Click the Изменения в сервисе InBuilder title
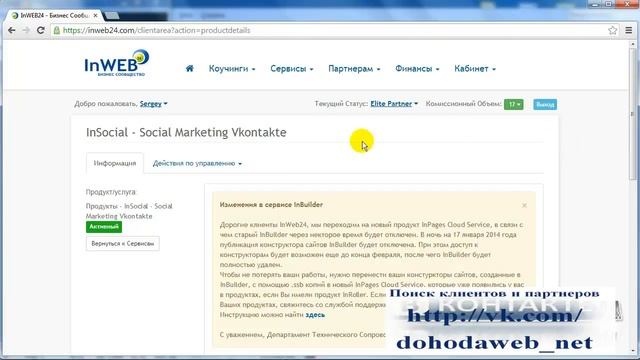Viewport: 640px width, 360px height. pos(271,204)
